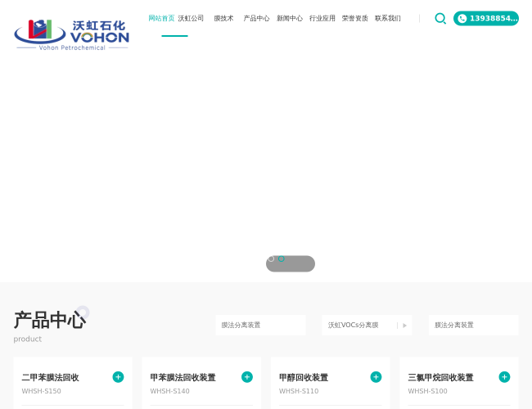Select the first 膜法分离装置 category tab
The height and width of the screenshot is (409, 532).
[x=260, y=326]
